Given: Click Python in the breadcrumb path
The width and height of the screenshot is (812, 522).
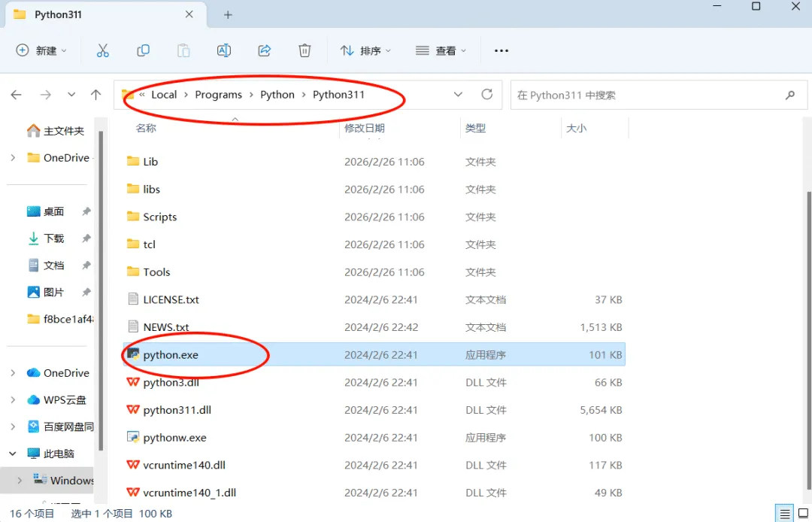Looking at the screenshot, I should click(277, 95).
